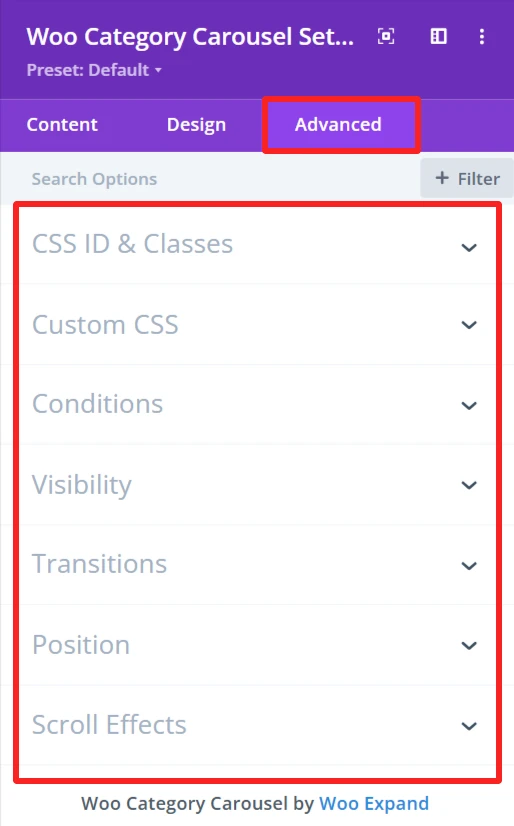Switch to the Content tab

click(62, 125)
